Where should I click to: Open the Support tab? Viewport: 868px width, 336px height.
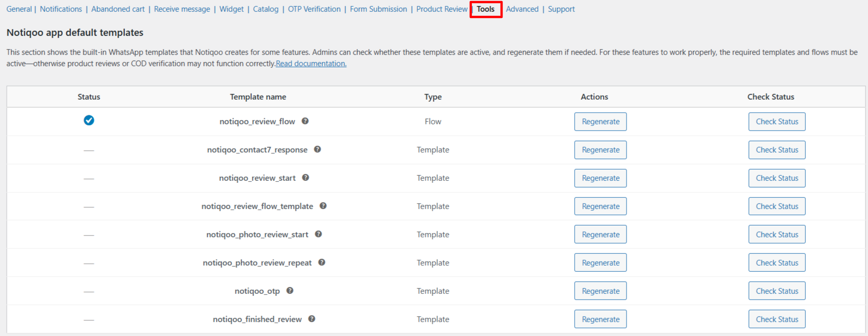point(561,9)
